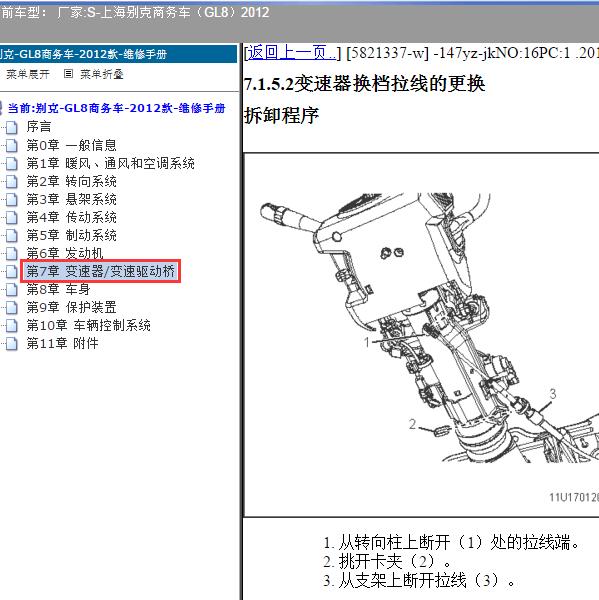Click the 厂家:S-上海别克商务车（GL8）2012 header text
The width and height of the screenshot is (599, 600).
pyautogui.click(x=163, y=13)
